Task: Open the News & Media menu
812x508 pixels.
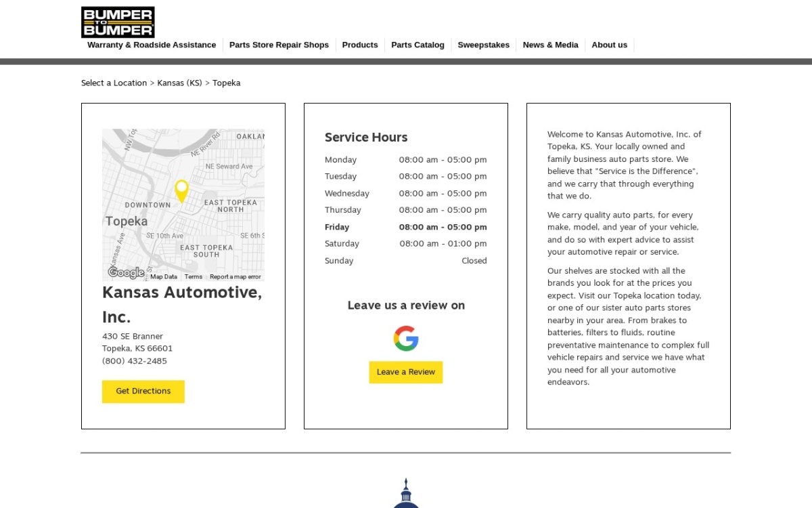Action: [551, 45]
